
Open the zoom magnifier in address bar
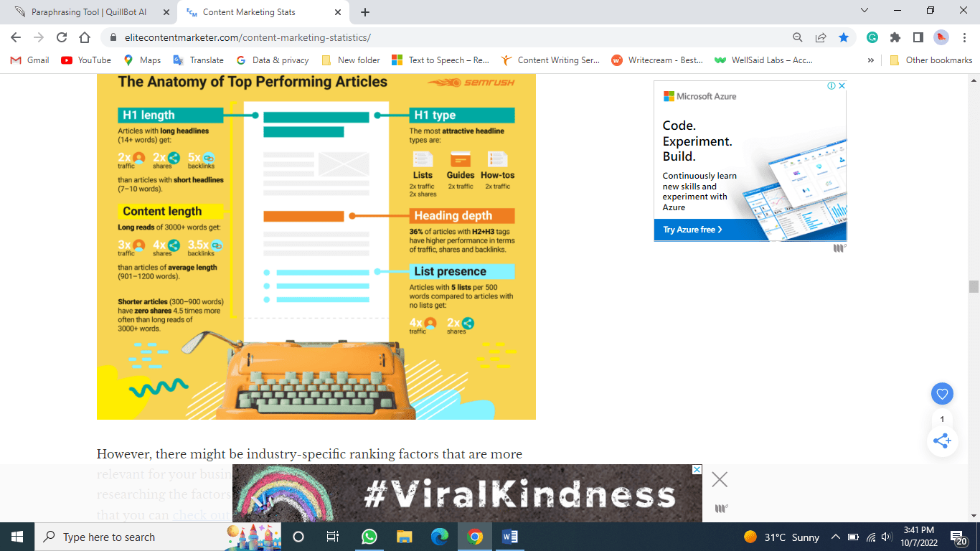pyautogui.click(x=798, y=37)
